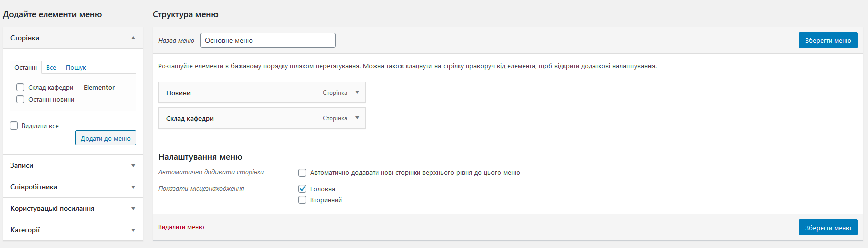Focus the Назва меню text field

(268, 40)
